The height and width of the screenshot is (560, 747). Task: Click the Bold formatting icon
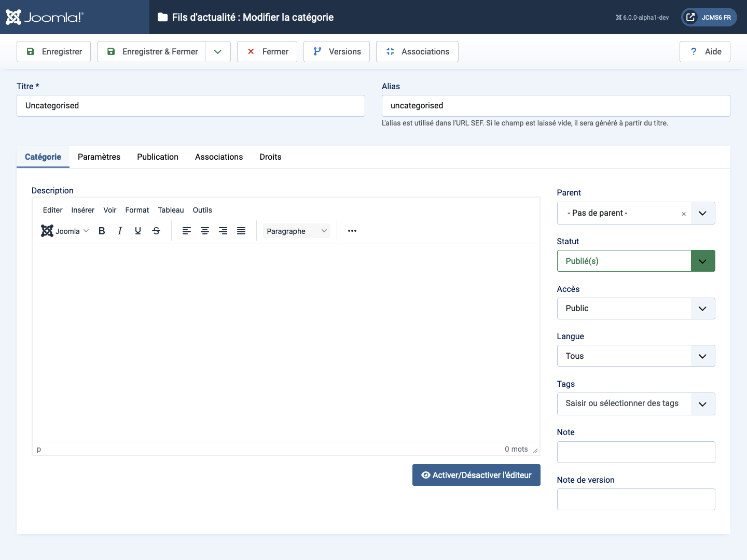pyautogui.click(x=102, y=231)
